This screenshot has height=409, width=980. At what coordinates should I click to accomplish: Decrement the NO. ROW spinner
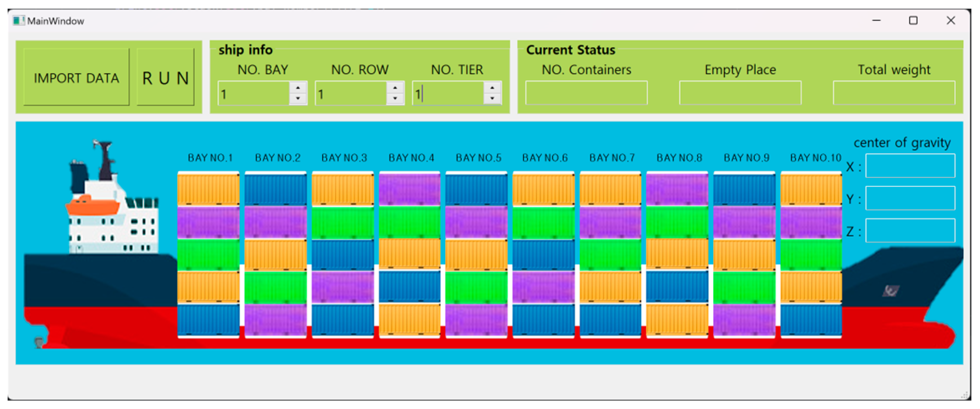pyautogui.click(x=395, y=98)
